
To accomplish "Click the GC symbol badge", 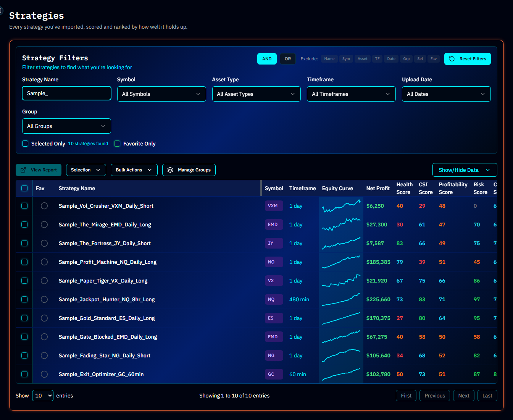I will coord(274,374).
